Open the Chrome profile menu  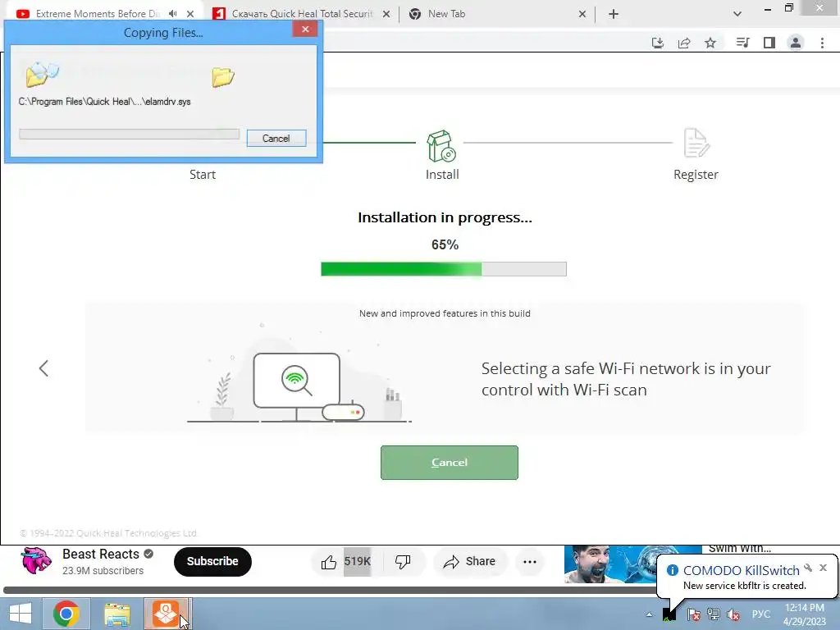(796, 43)
